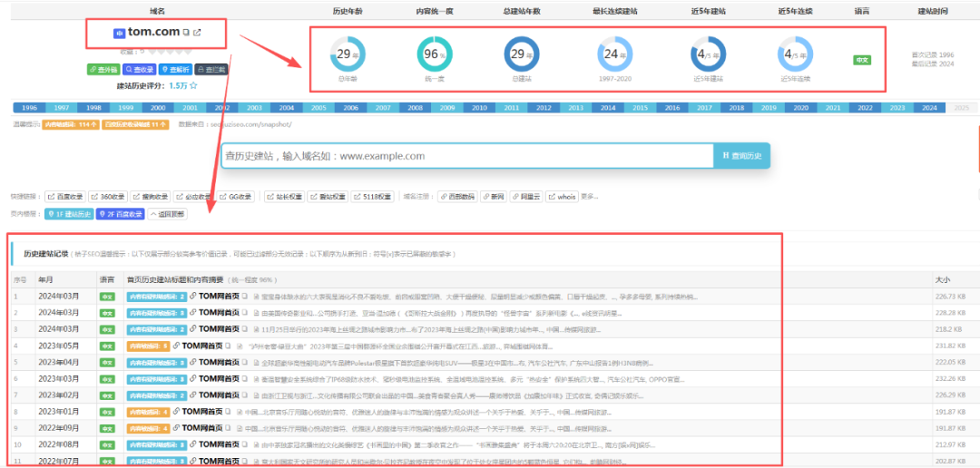This screenshot has height=468, width=980.
Task: Open the 必应收录 quick link
Action: pyautogui.click(x=194, y=196)
